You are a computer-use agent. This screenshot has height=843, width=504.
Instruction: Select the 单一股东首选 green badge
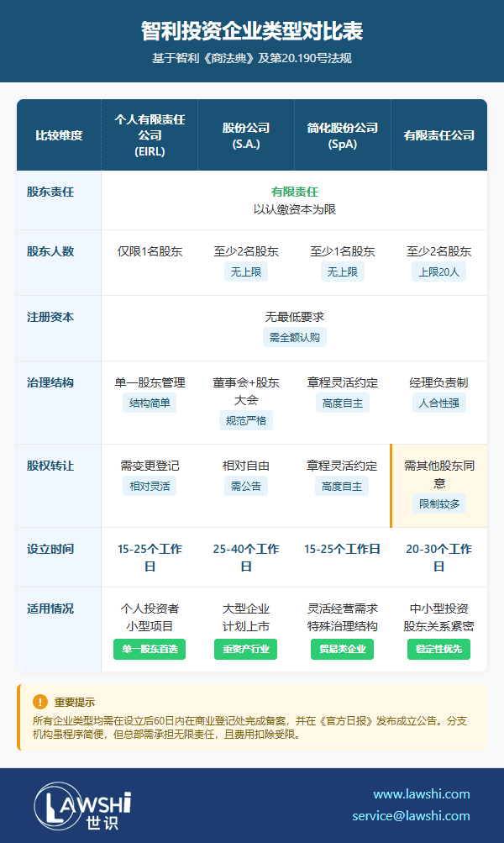[150, 649]
